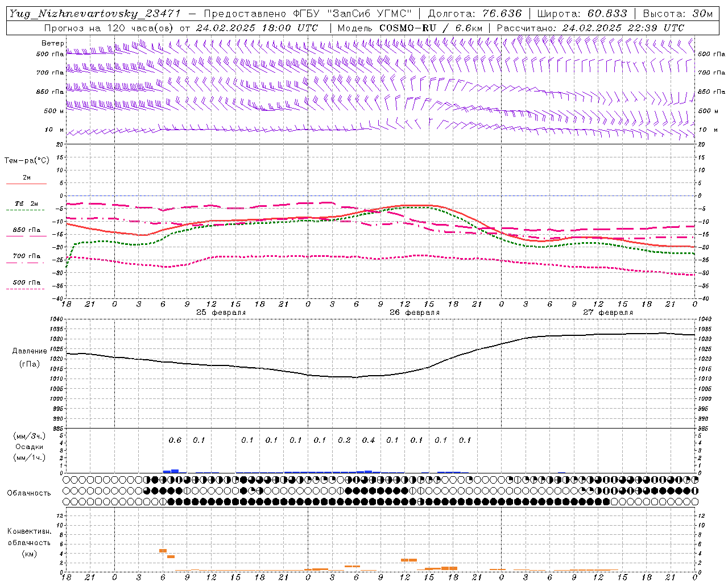The height and width of the screenshot is (582, 728).
Task: Click the dash-dot line sample under '700 гПа' legend
Action: [x=26, y=263]
